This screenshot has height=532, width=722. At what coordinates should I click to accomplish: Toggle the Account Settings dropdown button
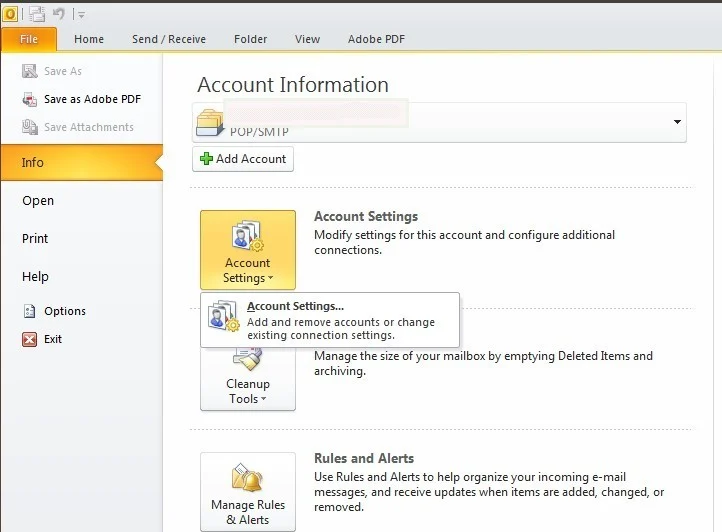[248, 250]
